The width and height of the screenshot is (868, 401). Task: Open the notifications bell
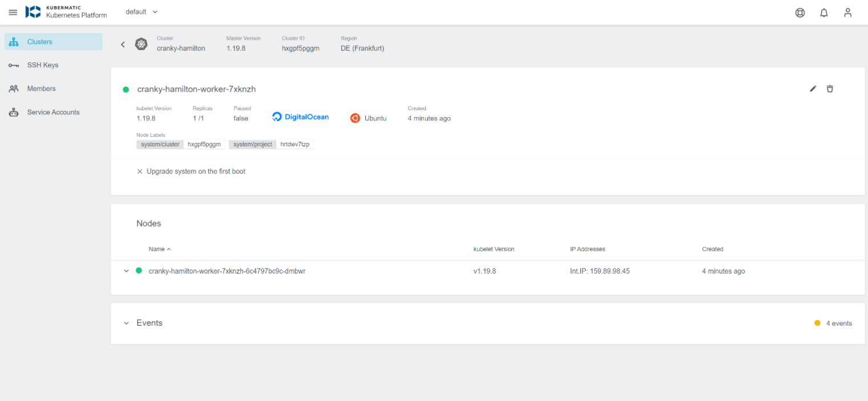click(823, 12)
